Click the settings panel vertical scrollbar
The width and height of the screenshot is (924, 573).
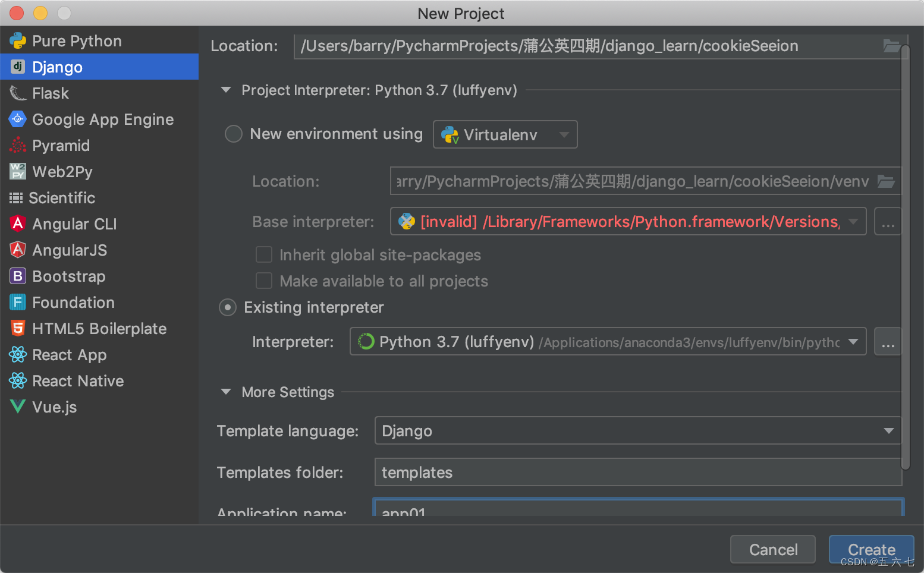pos(906,257)
